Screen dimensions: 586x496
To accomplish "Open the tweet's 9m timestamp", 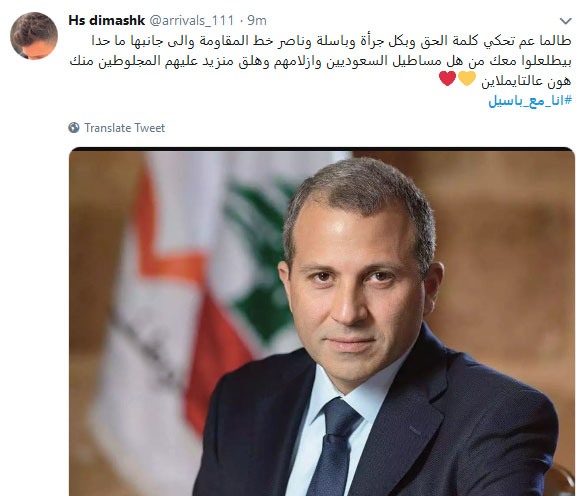I will 257,21.
